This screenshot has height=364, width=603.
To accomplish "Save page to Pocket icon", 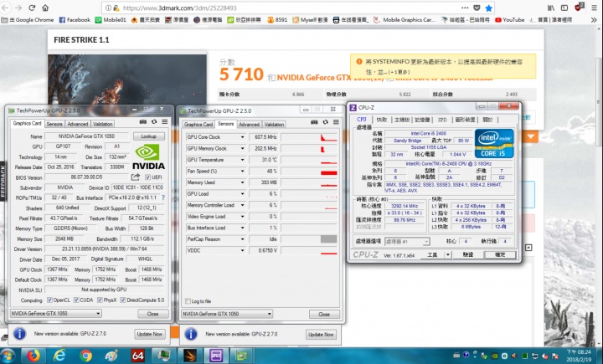I will tap(477, 8).
